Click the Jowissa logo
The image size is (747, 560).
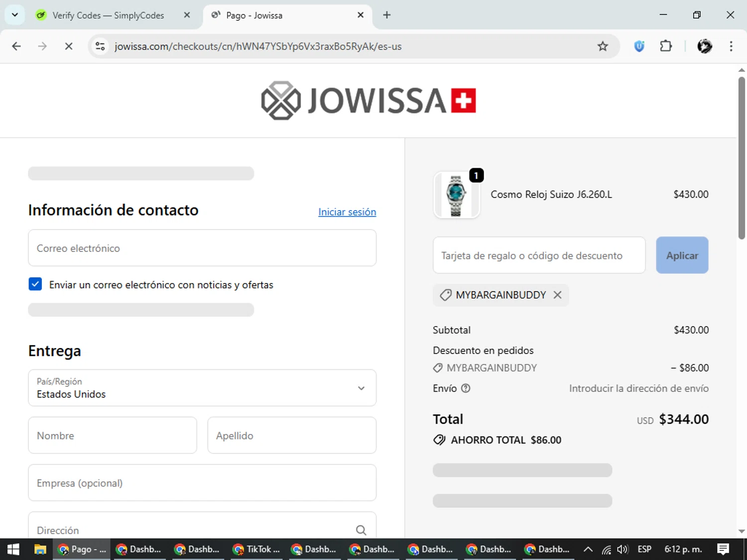pyautogui.click(x=369, y=101)
